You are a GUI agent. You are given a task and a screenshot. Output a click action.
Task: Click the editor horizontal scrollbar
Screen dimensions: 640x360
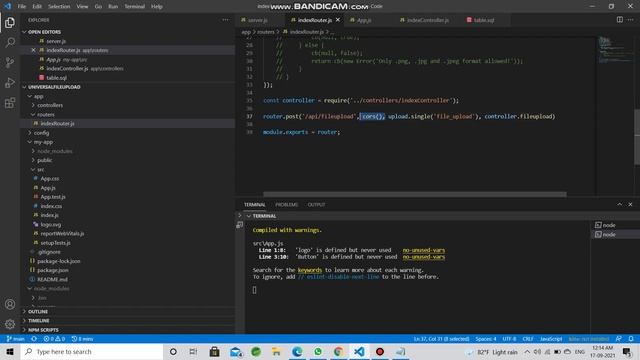point(415,194)
